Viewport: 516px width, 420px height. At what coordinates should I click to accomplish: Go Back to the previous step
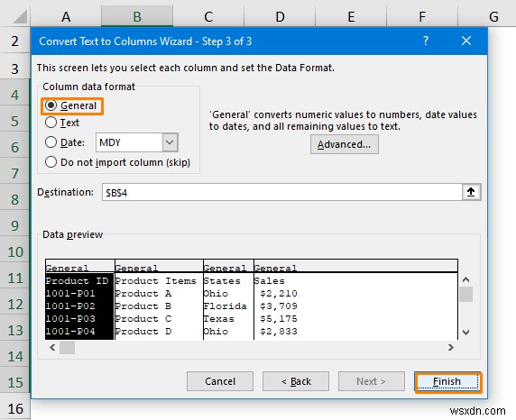[x=296, y=381]
